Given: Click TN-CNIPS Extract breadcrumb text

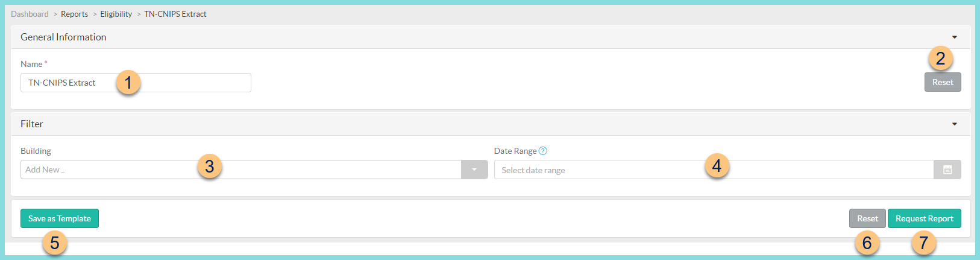Looking at the screenshot, I should tap(175, 14).
